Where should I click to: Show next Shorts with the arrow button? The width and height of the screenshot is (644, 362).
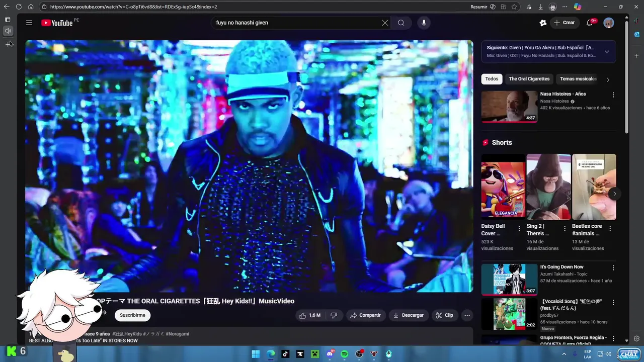coord(614,194)
